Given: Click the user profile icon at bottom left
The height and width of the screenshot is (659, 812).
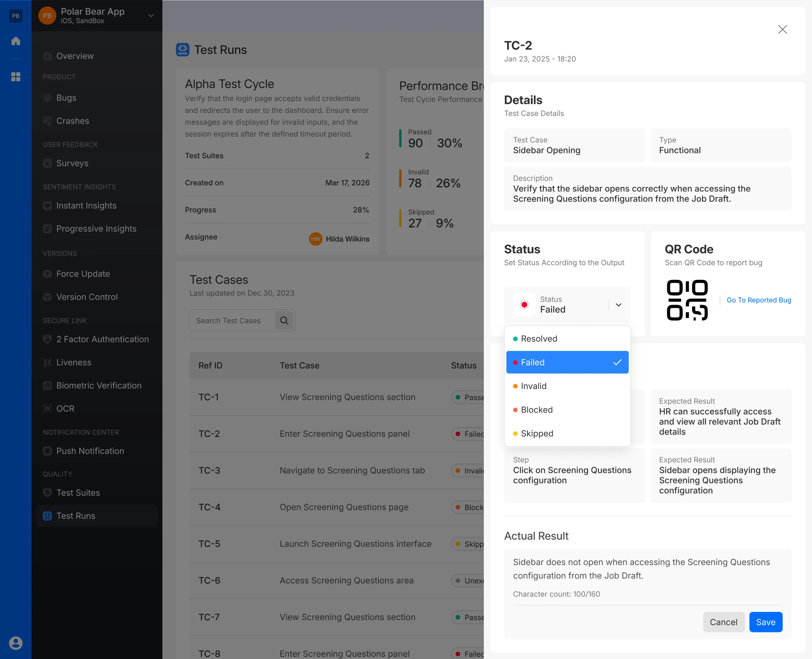Looking at the screenshot, I should pos(15,643).
